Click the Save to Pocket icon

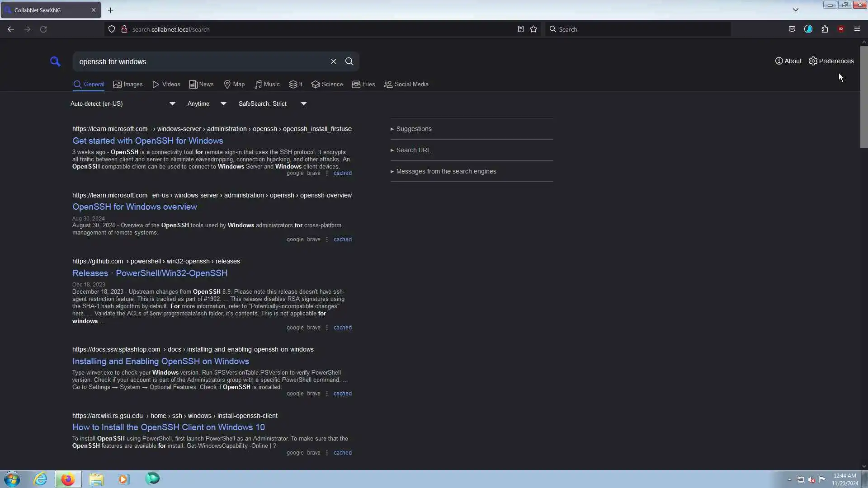pyautogui.click(x=792, y=29)
